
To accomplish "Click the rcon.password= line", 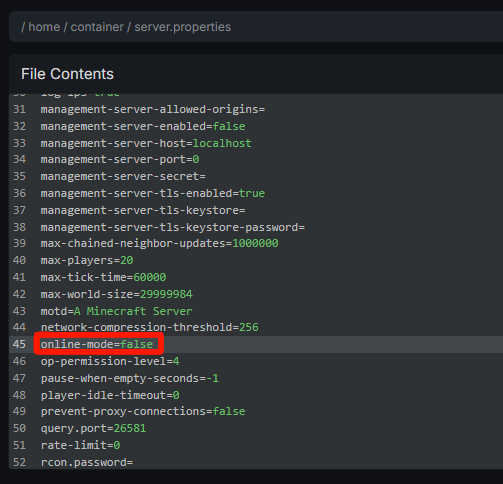I will [87, 462].
